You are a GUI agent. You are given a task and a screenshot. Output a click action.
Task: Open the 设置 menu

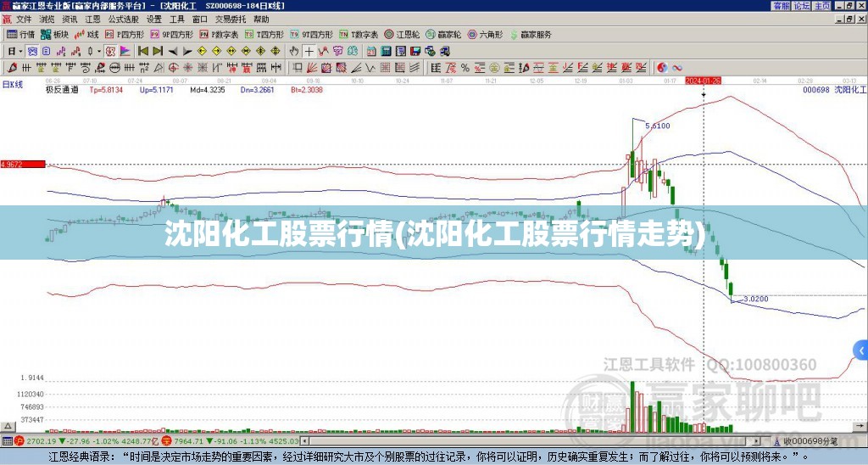(x=154, y=20)
